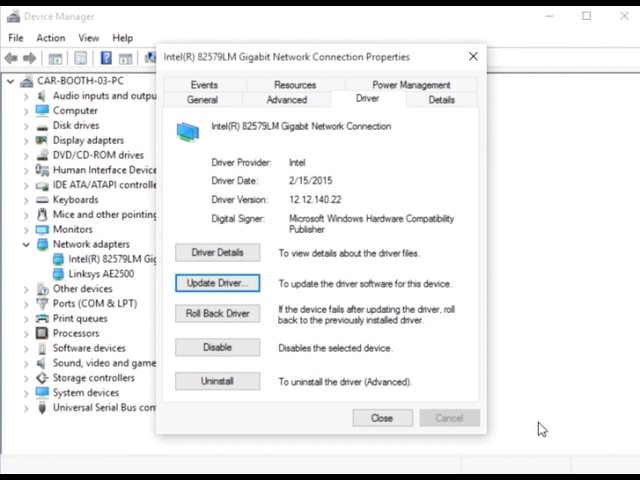
Task: Open the Help menu
Action: click(122, 38)
